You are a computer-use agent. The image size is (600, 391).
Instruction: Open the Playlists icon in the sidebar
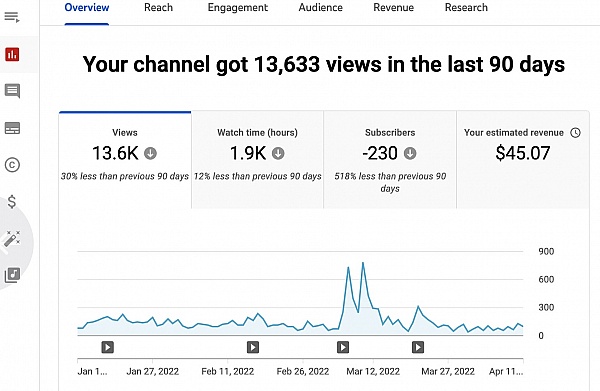click(12, 17)
